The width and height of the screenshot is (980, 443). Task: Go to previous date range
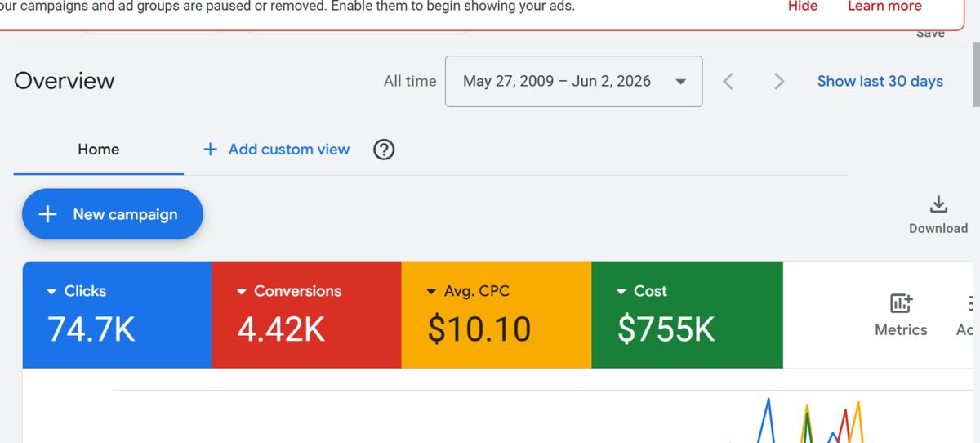click(728, 81)
